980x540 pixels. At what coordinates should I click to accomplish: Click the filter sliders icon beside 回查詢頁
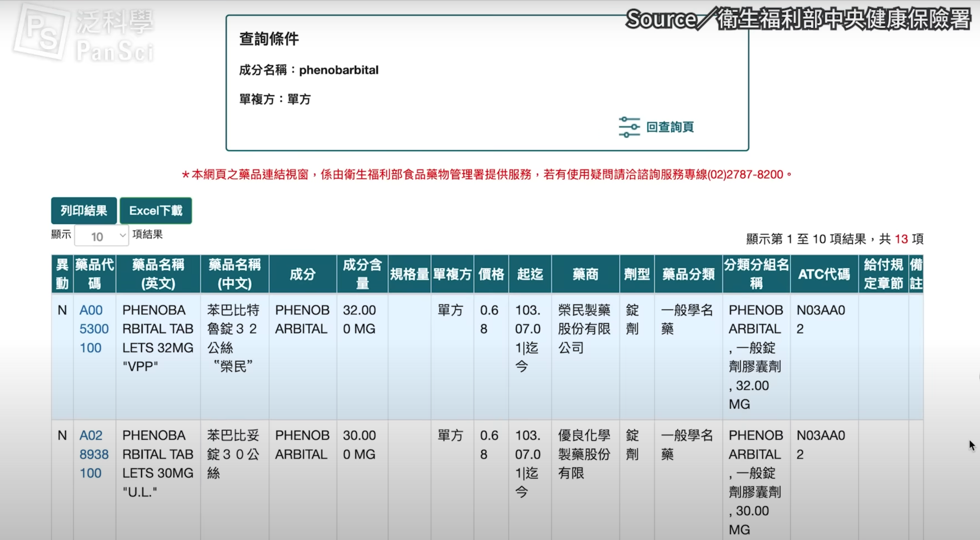[x=629, y=127]
